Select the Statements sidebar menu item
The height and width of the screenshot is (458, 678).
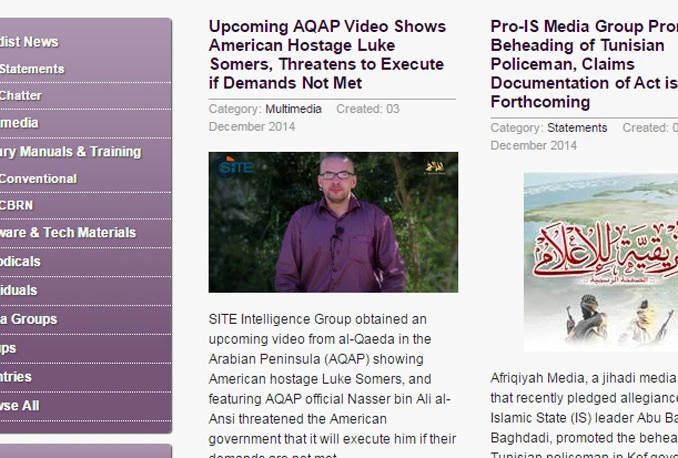(x=32, y=69)
